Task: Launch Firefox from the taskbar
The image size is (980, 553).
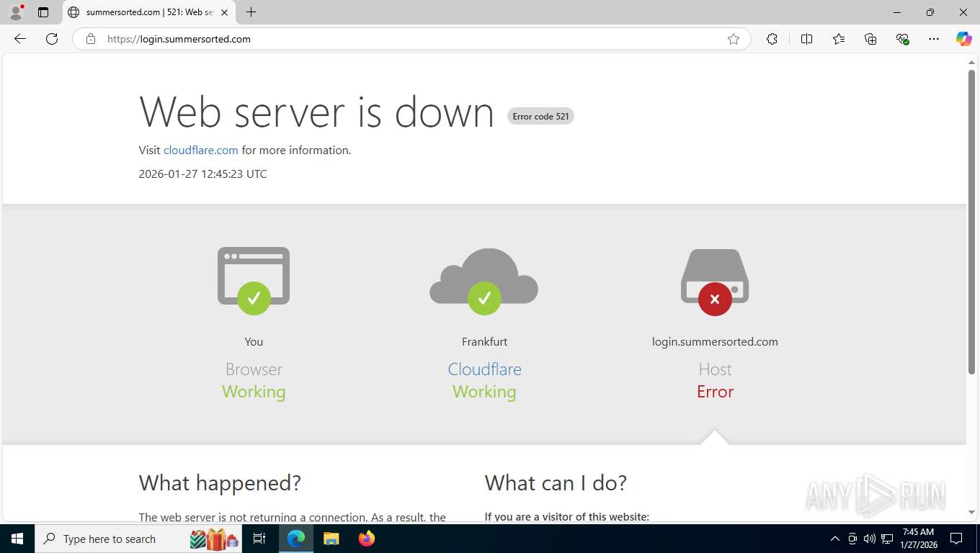Action: tap(367, 539)
